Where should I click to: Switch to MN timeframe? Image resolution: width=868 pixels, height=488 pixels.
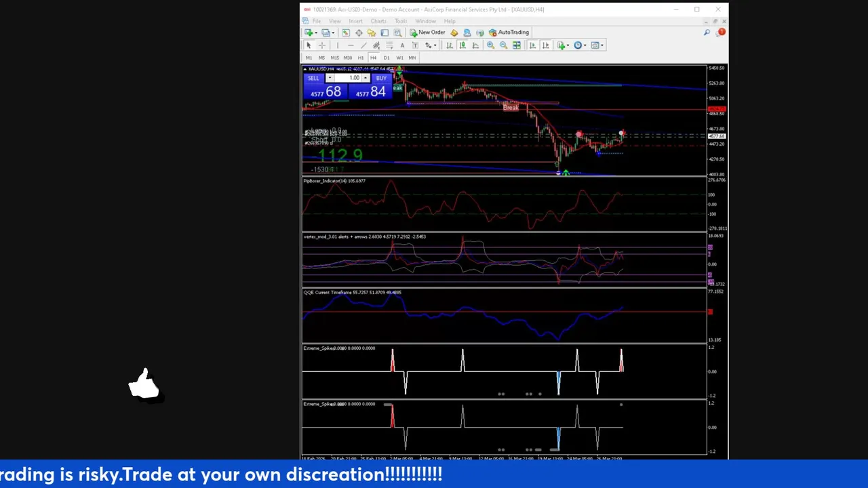[x=412, y=58]
